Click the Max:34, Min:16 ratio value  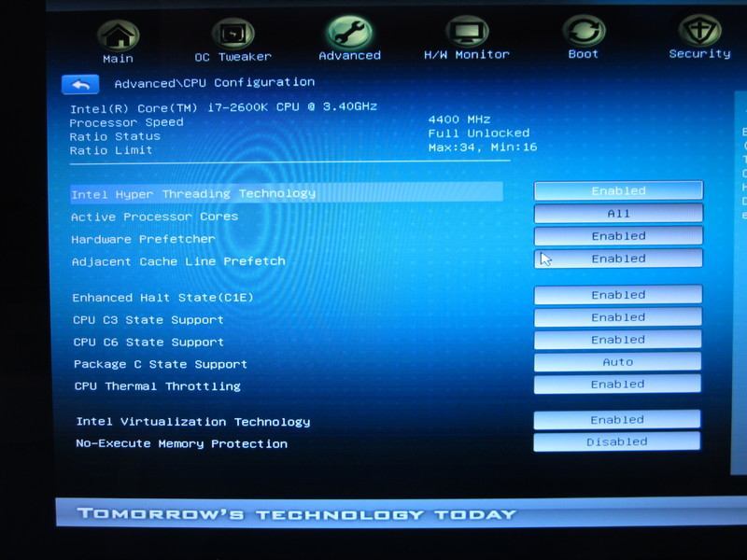click(x=483, y=147)
